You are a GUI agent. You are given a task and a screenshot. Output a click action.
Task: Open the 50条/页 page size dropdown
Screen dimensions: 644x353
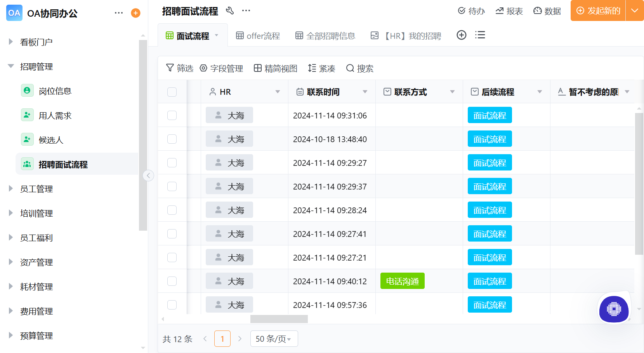pos(274,338)
